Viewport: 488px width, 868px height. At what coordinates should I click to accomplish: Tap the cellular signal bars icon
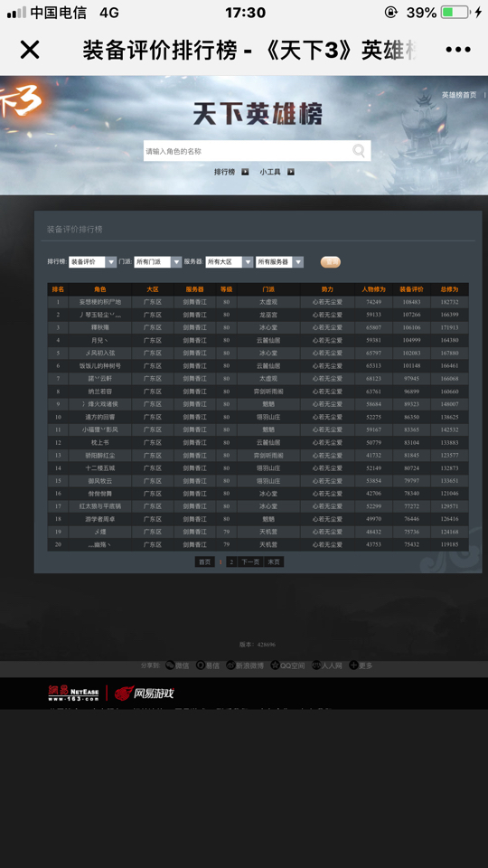[x=16, y=12]
